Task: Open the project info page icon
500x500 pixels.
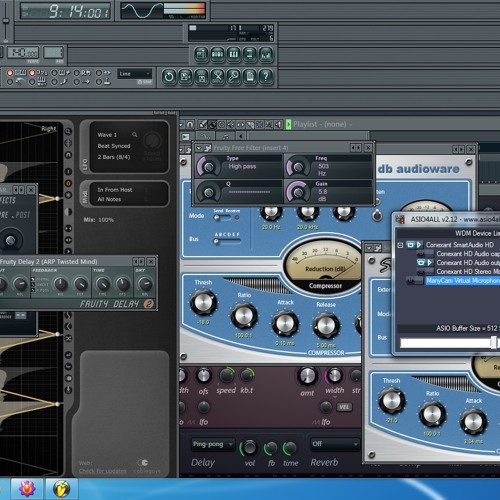Action: tap(250, 77)
